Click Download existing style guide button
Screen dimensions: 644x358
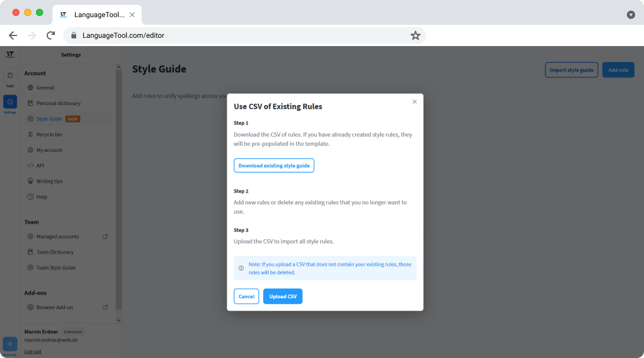(274, 165)
